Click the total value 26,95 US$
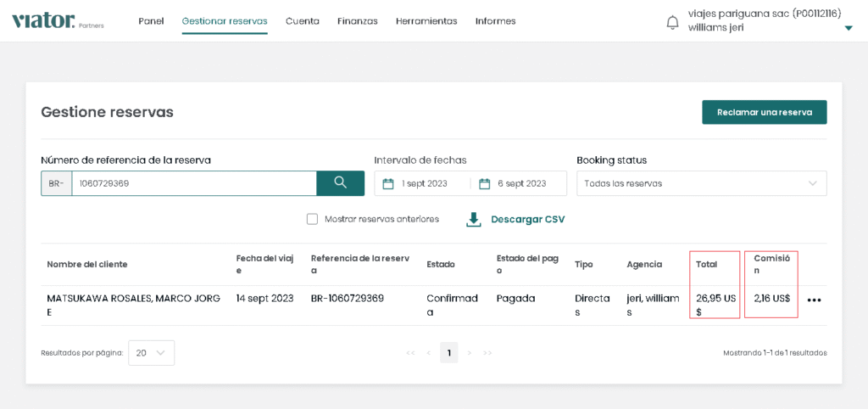The image size is (868, 409). click(x=715, y=305)
